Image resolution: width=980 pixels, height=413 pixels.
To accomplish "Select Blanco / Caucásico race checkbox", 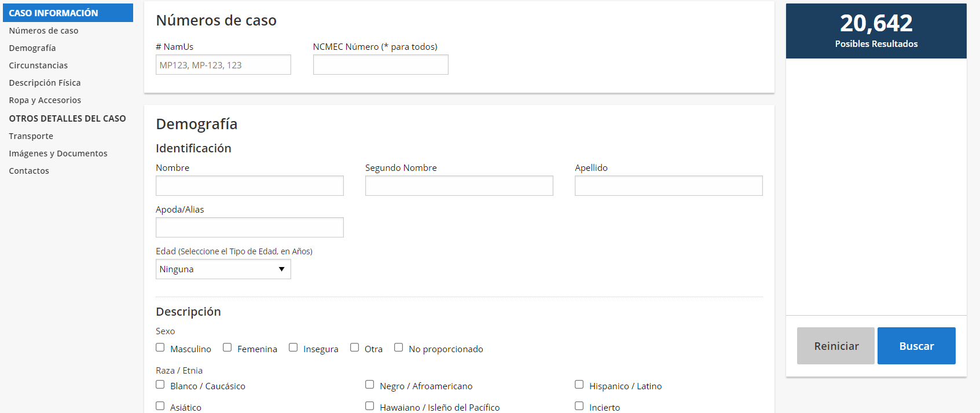I will pyautogui.click(x=160, y=385).
